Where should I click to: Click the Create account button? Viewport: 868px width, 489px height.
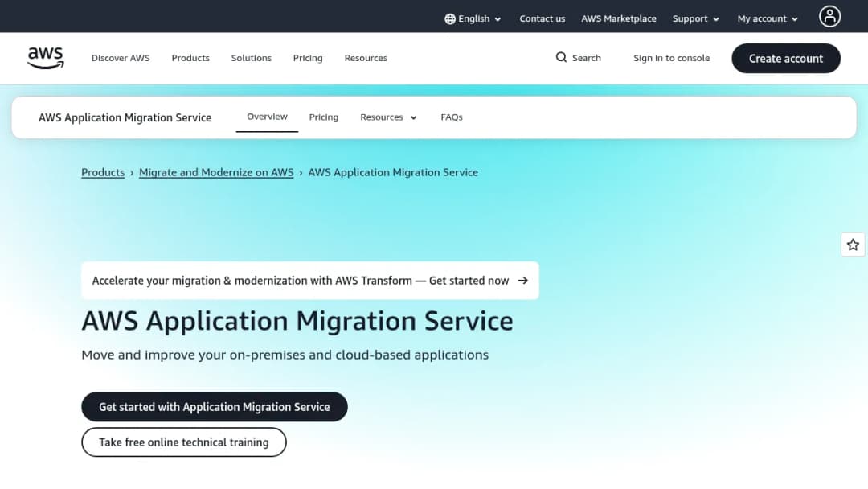point(785,58)
